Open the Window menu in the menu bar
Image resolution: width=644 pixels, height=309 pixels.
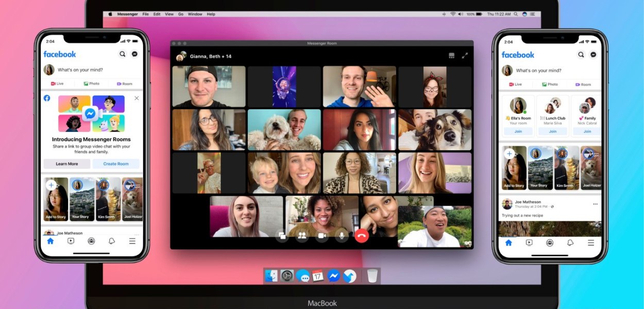tap(195, 14)
